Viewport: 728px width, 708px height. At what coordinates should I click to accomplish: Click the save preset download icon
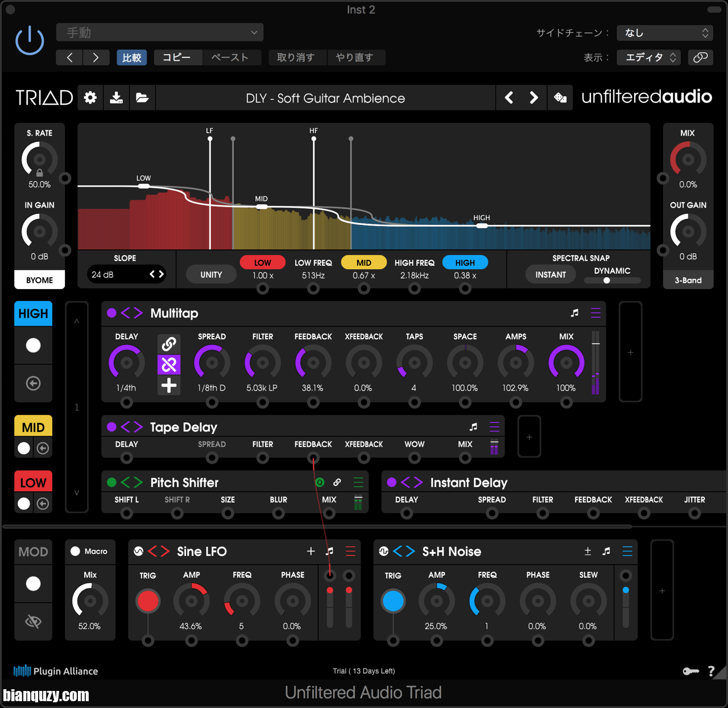pyautogui.click(x=116, y=98)
